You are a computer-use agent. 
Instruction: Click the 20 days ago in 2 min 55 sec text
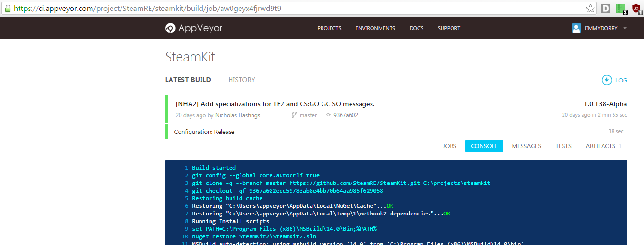pos(594,115)
